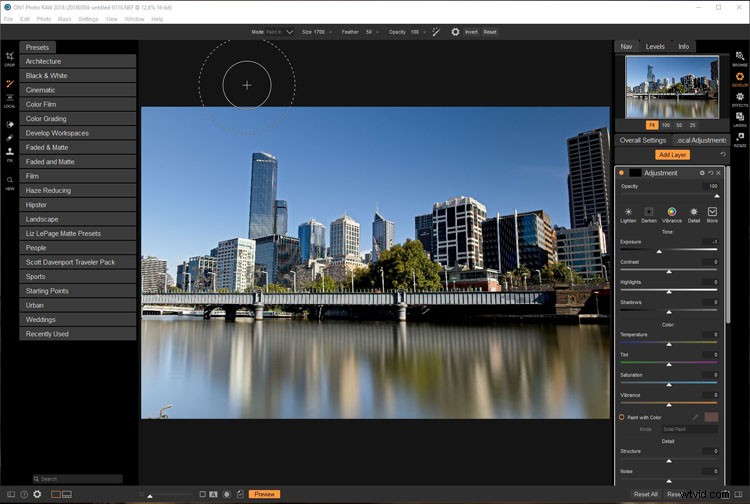The width and height of the screenshot is (750, 504).
Task: Open Paint with Color swatch
Action: click(711, 417)
